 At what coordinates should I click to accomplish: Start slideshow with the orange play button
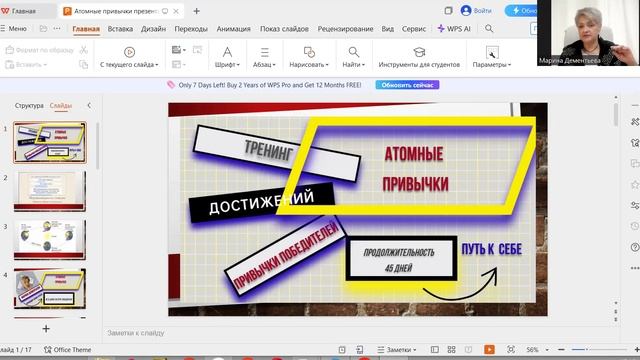click(x=489, y=349)
